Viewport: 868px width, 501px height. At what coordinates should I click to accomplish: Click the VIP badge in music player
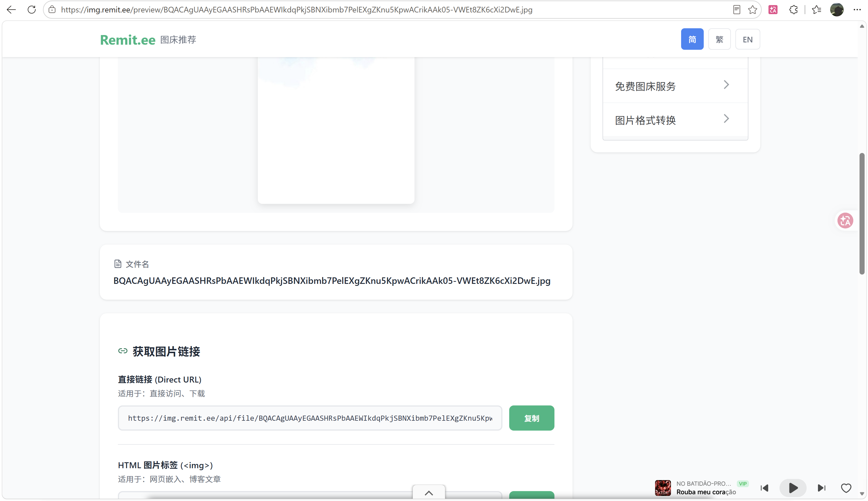743,483
